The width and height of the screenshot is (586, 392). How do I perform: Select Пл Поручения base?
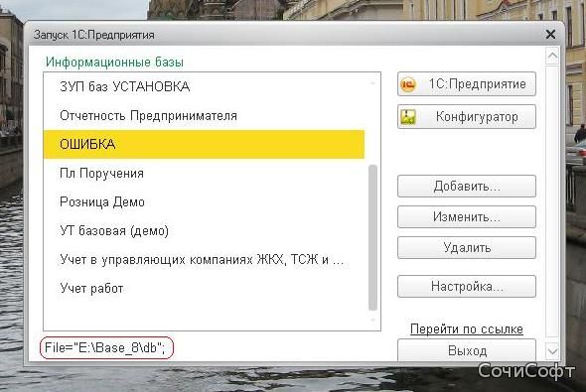tap(204, 174)
